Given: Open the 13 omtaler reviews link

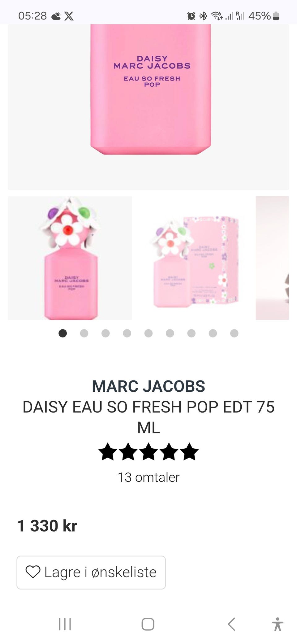Looking at the screenshot, I should 148,477.
